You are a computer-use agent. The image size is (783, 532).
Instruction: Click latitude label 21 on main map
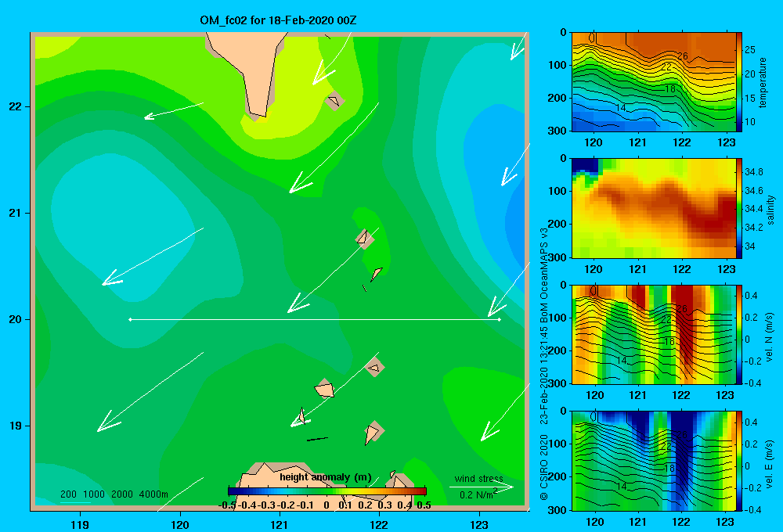click(16, 213)
